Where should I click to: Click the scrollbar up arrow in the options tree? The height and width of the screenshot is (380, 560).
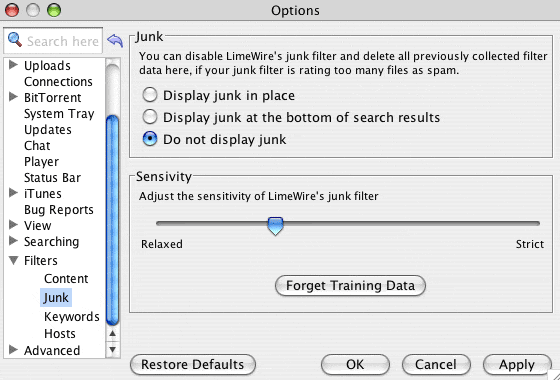(112, 334)
